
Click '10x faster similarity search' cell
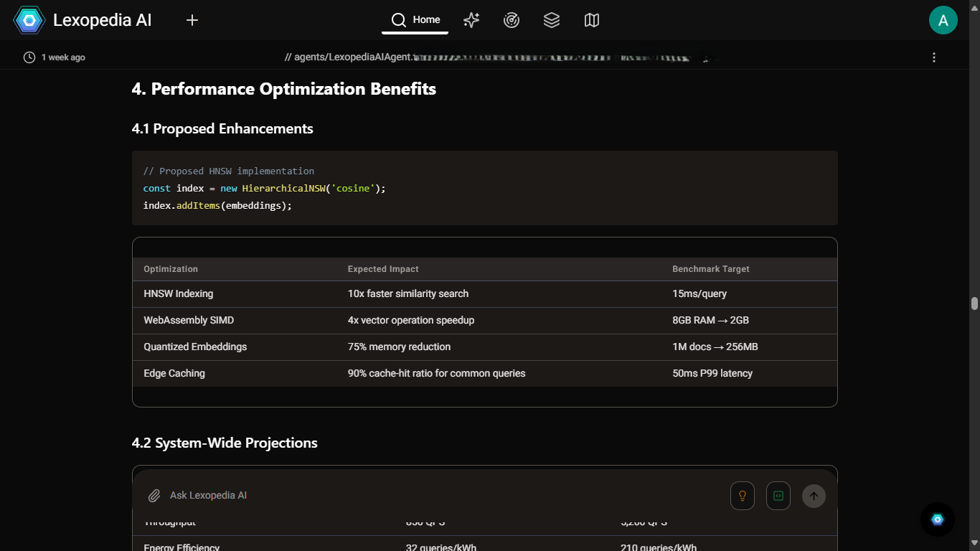(408, 293)
